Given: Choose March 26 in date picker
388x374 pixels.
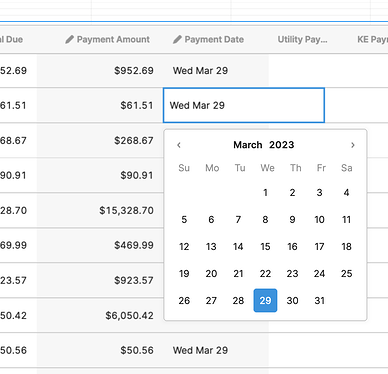Looking at the screenshot, I should click(184, 301).
